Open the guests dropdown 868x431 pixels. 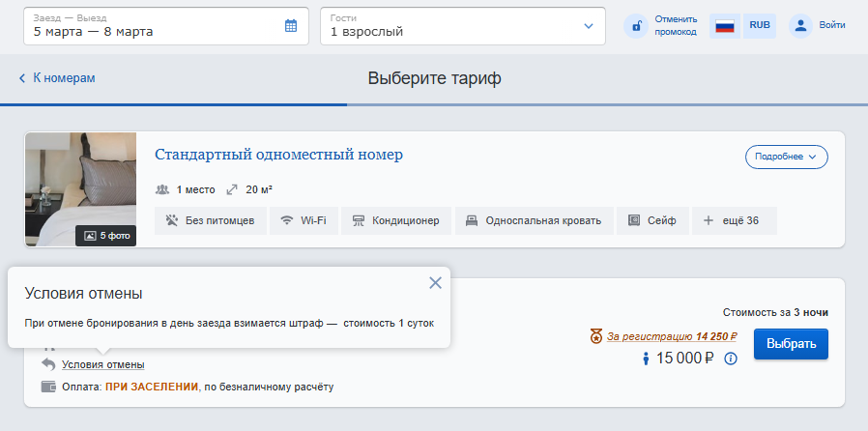tap(462, 26)
